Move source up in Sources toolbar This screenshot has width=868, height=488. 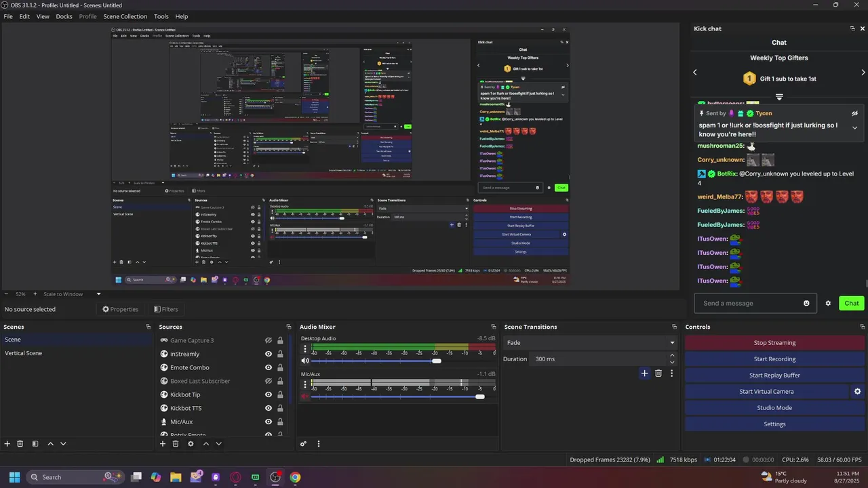[x=205, y=444]
